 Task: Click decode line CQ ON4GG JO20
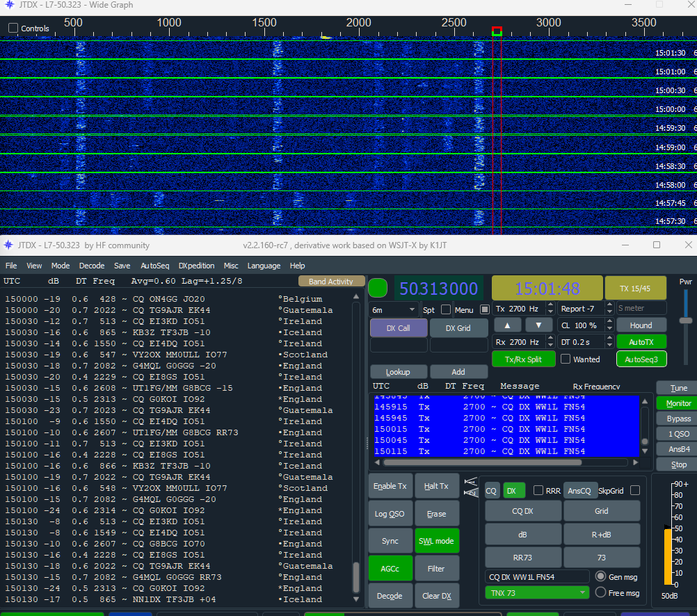click(169, 299)
